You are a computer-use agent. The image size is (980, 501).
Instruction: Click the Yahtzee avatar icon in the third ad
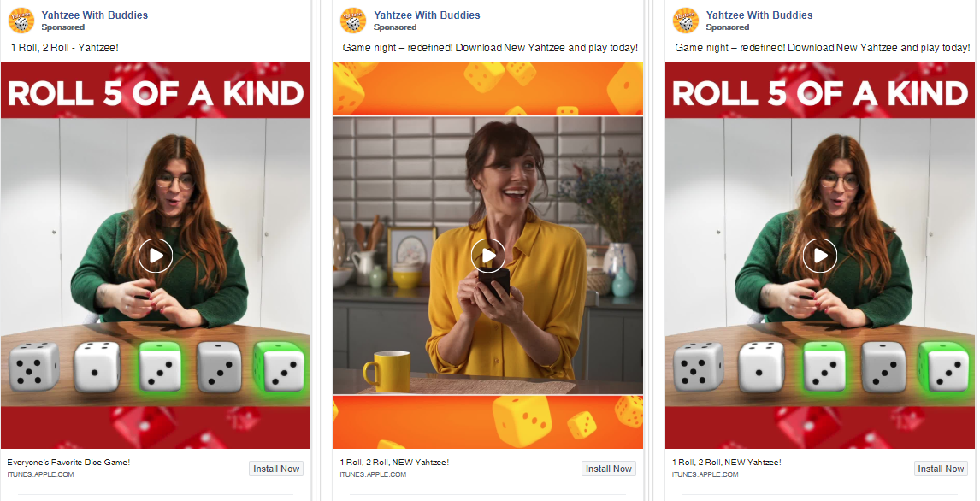pos(686,21)
